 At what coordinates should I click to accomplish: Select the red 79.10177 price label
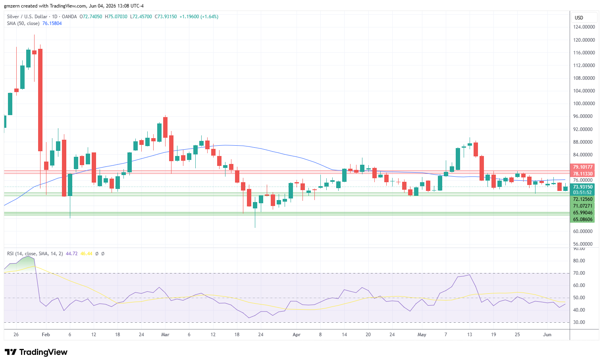(582, 167)
